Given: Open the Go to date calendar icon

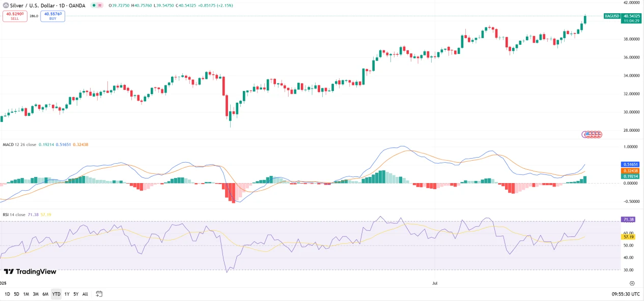Looking at the screenshot, I should [99, 294].
